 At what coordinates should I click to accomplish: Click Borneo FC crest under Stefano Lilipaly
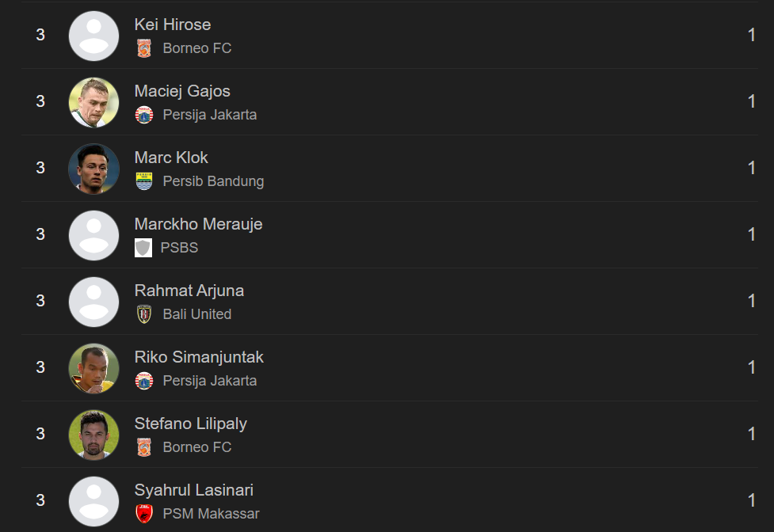point(143,447)
